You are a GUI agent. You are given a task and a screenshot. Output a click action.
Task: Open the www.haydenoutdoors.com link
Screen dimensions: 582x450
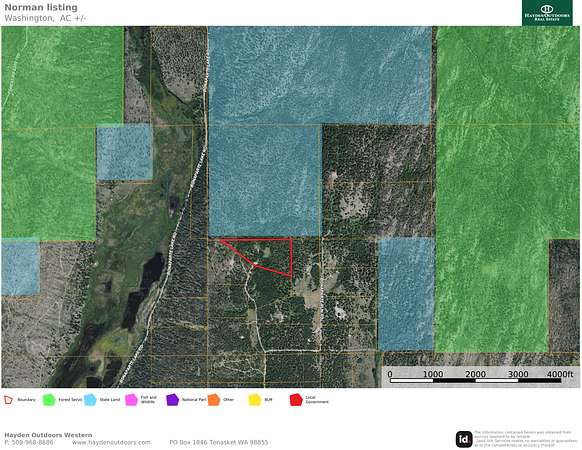[111, 443]
